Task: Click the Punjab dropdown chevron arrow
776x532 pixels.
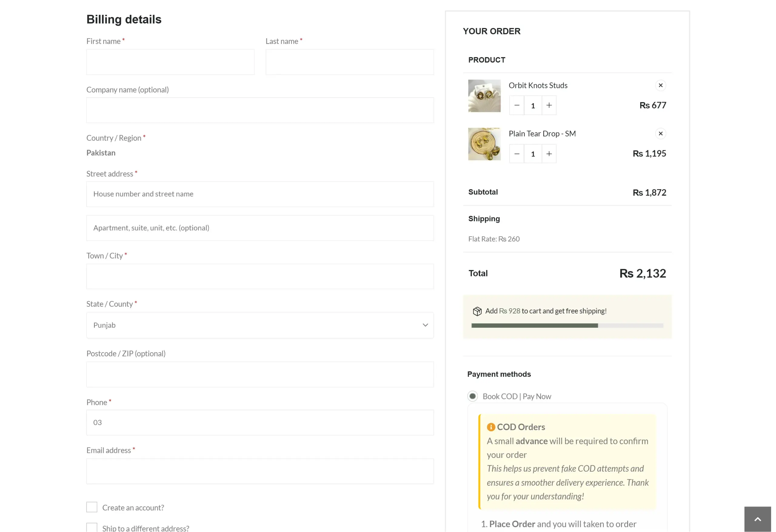Action: pyautogui.click(x=425, y=325)
